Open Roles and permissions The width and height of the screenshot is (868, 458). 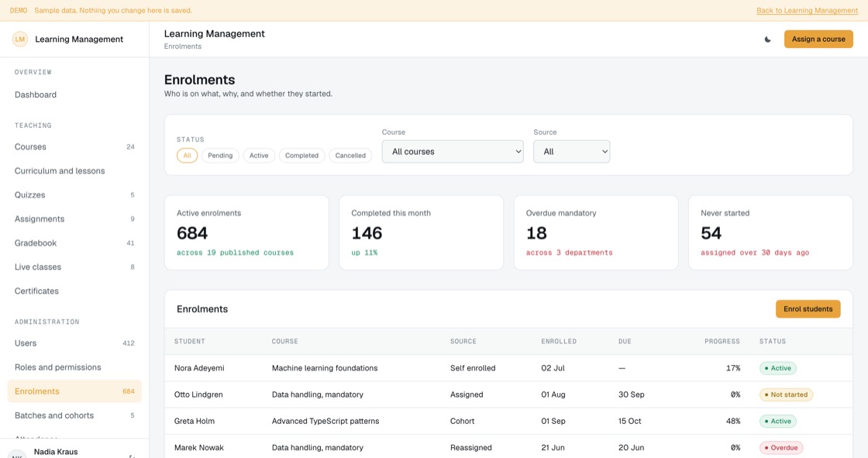pyautogui.click(x=74, y=367)
